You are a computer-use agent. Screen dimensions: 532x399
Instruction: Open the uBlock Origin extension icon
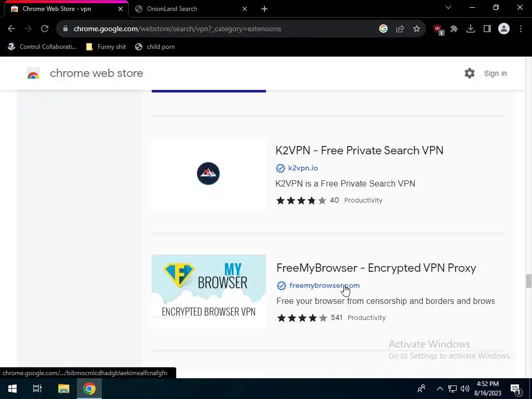pyautogui.click(x=438, y=30)
